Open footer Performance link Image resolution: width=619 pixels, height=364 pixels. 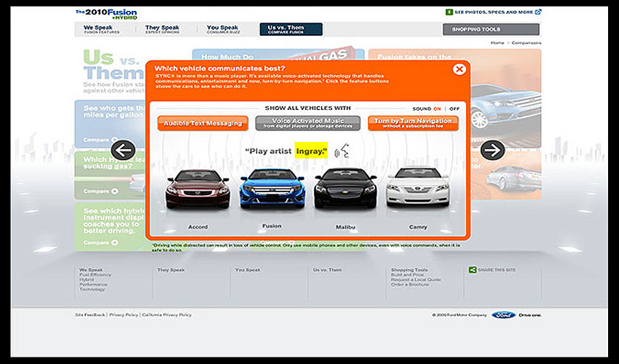93,284
